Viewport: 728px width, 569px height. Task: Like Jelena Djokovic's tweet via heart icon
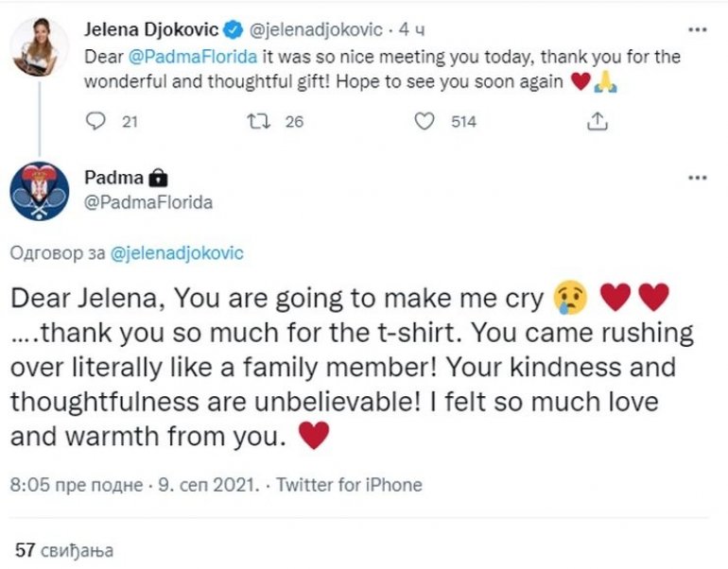coord(425,122)
